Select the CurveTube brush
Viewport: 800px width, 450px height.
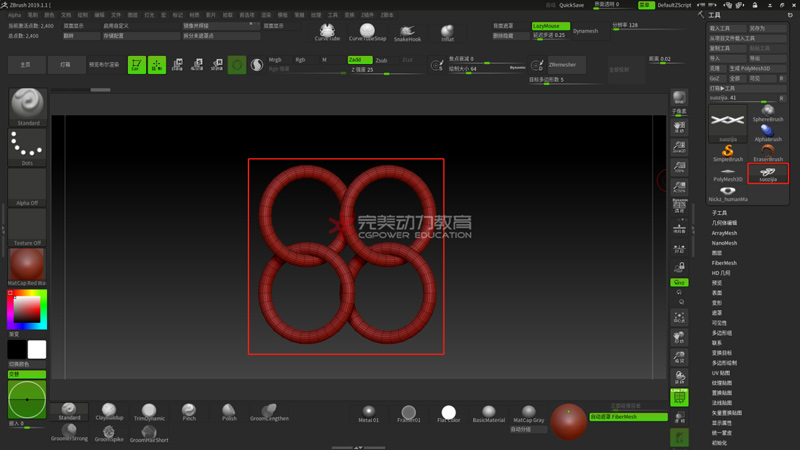[327, 31]
